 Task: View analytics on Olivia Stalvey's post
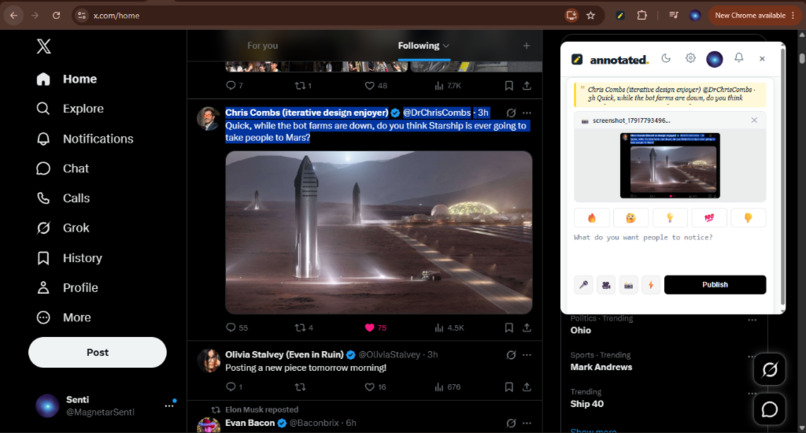(x=447, y=387)
